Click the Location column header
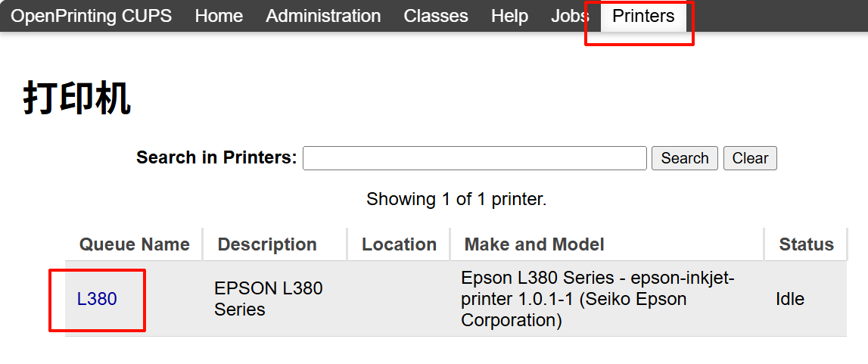 point(399,244)
